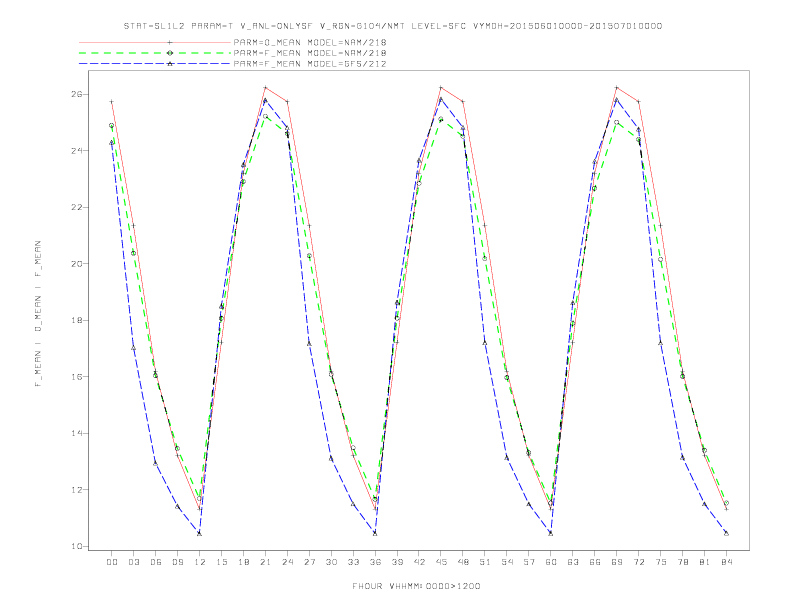Click x-axis forecast hour label 15
Screen dimensions: 792x612
pos(221,562)
